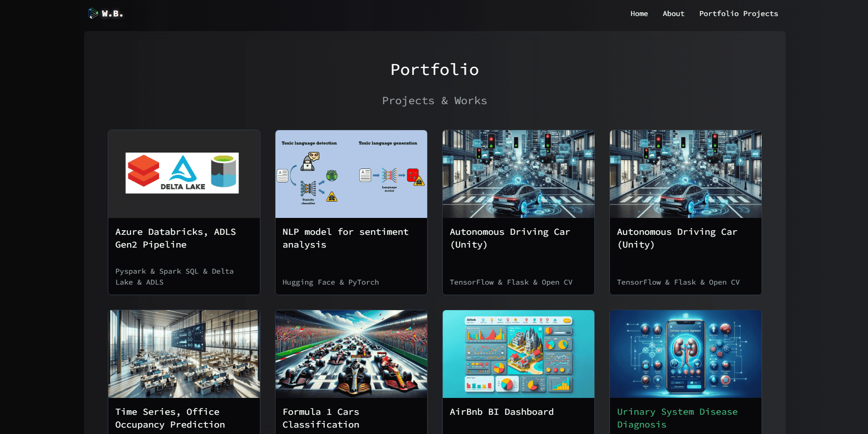Click the Portfolio page heading

tap(434, 69)
